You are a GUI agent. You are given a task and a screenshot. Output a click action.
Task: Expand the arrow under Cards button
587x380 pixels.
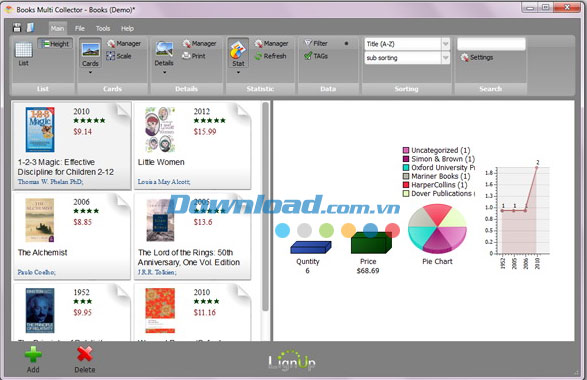(90, 72)
